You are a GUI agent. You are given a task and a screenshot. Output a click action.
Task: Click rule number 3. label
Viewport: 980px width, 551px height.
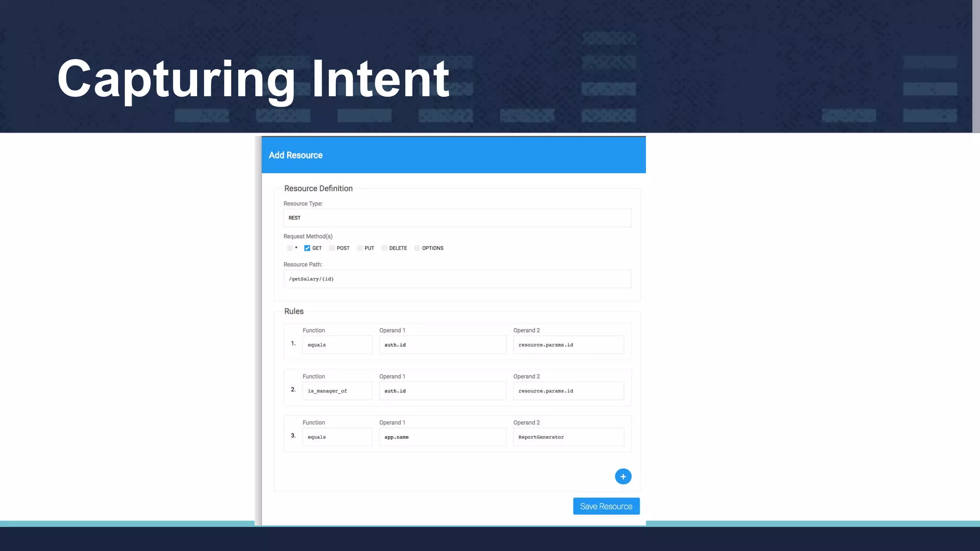coord(293,436)
